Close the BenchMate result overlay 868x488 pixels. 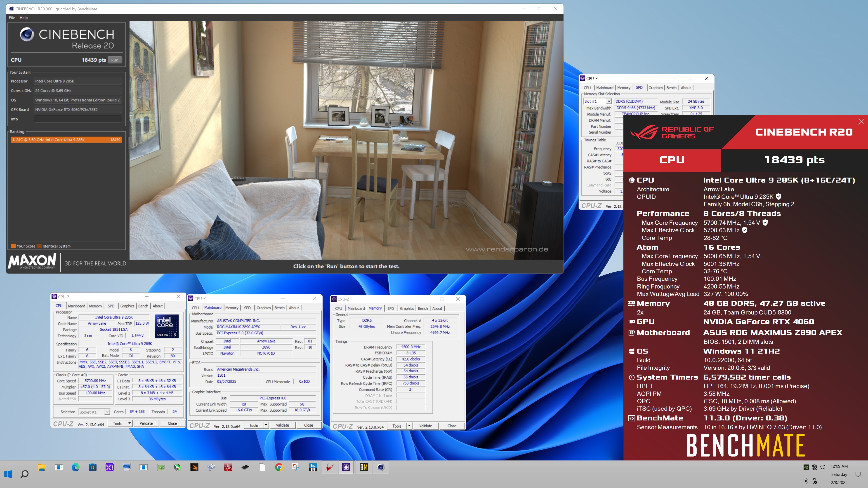point(861,122)
